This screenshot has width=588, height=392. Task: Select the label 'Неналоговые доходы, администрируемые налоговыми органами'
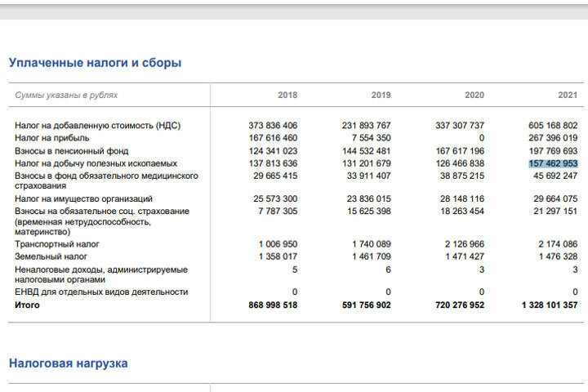pos(101,274)
